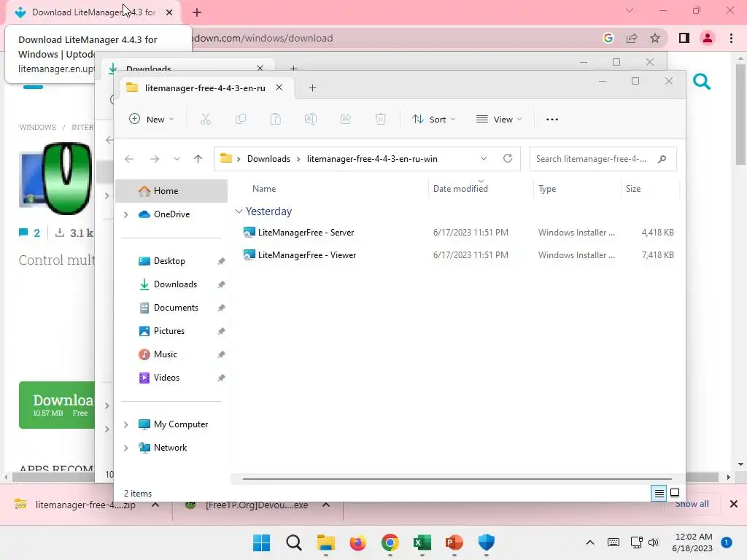Open the View dropdown in Explorer
This screenshot has width=747, height=560.
499,119
